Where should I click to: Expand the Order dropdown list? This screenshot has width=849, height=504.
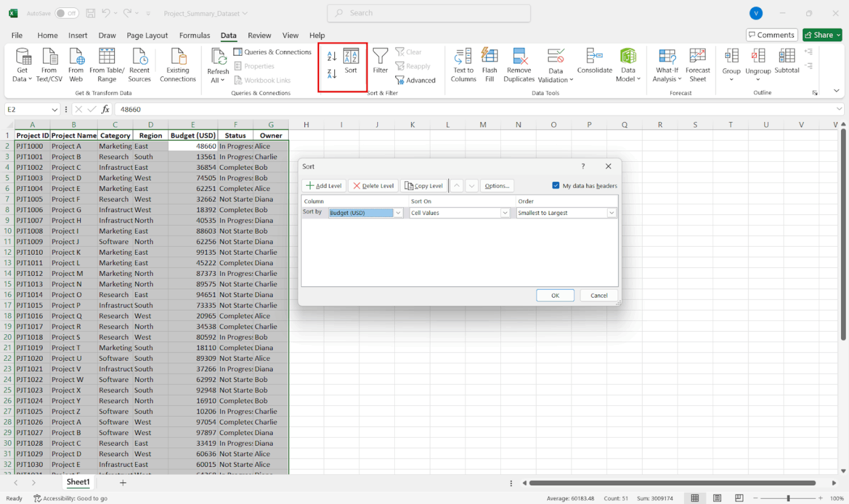coord(611,213)
